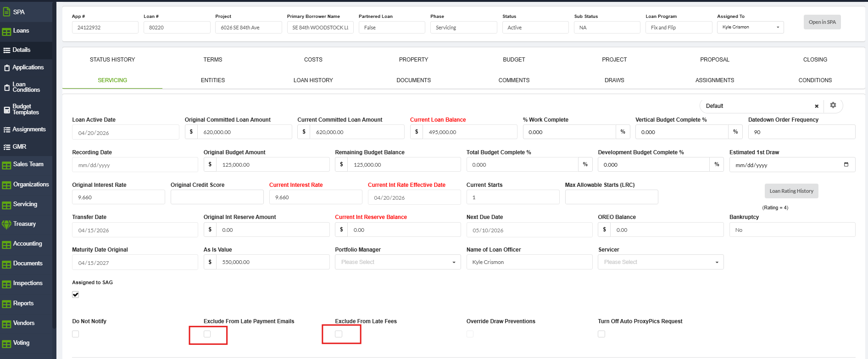
Task: Clear the Default layout selection
Action: click(x=817, y=106)
